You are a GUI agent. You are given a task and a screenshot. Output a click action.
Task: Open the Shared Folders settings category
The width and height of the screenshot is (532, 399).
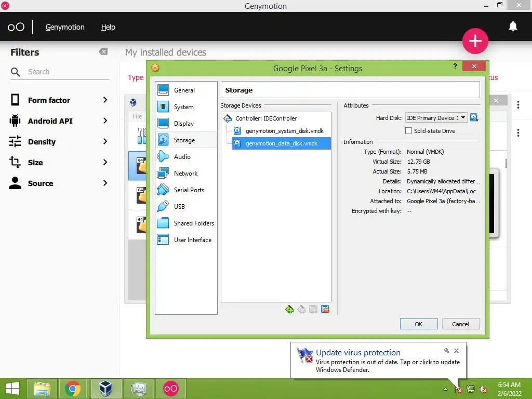tap(186, 223)
